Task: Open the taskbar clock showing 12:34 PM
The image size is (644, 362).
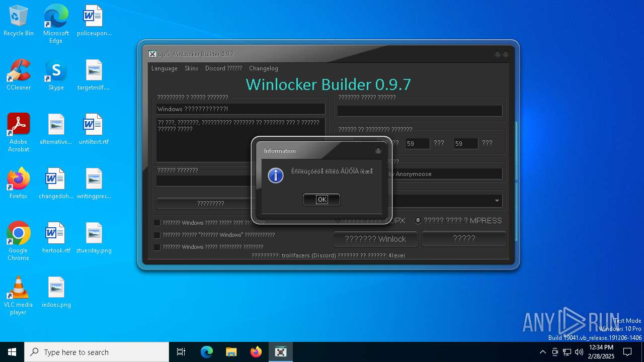Action: pos(601,352)
